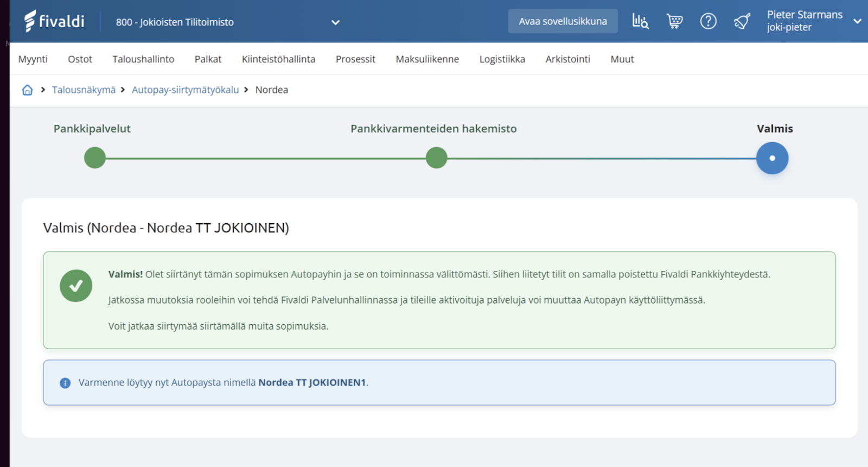This screenshot has height=467, width=868.
Task: Open the Maksuliikenne menu
Action: pyautogui.click(x=427, y=59)
